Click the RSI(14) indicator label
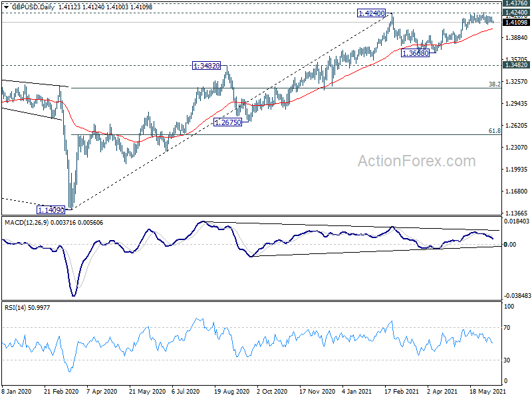 (15, 308)
